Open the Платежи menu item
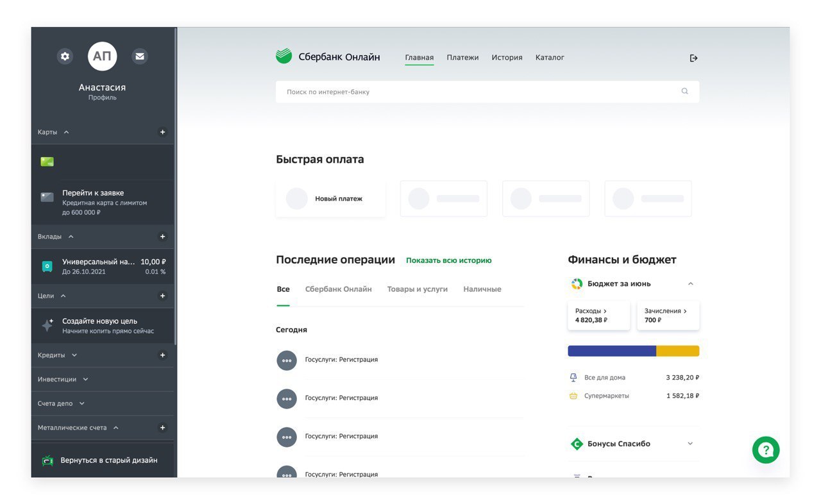This screenshot has height=504, width=821. tap(462, 58)
